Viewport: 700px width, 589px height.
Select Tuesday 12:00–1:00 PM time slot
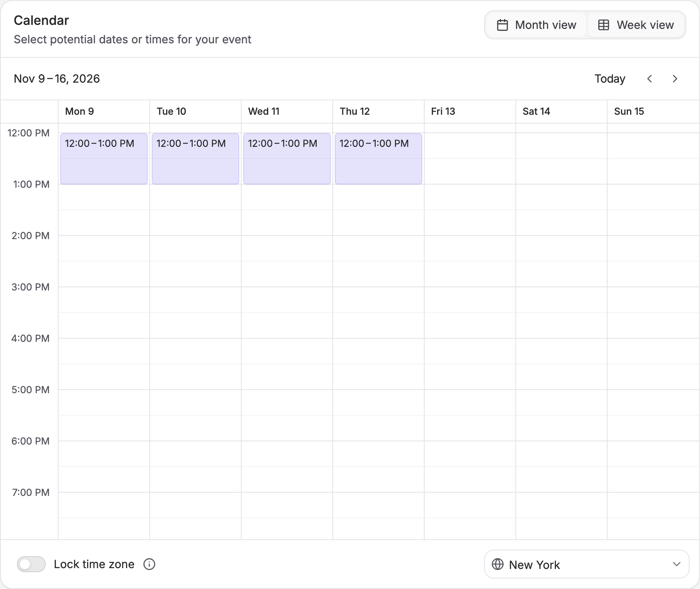coord(195,159)
